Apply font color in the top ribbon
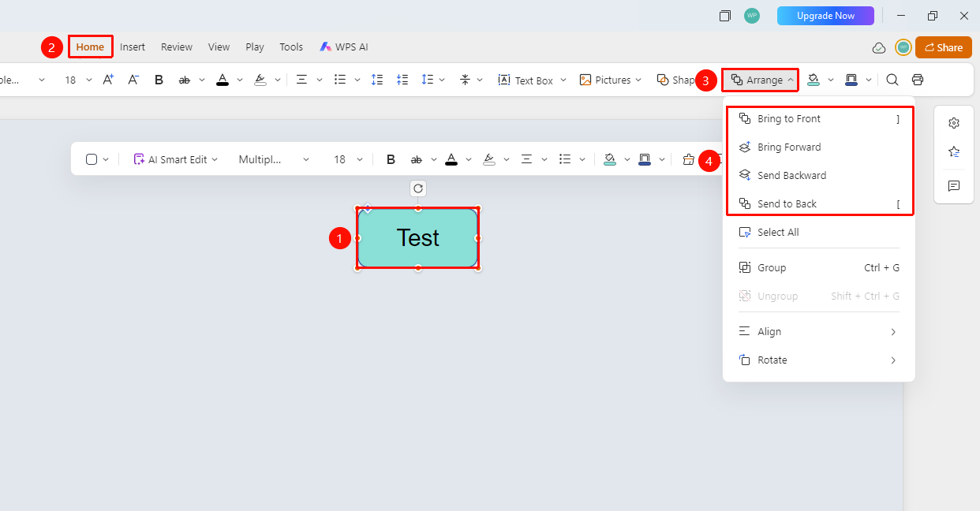980x511 pixels. [x=223, y=80]
